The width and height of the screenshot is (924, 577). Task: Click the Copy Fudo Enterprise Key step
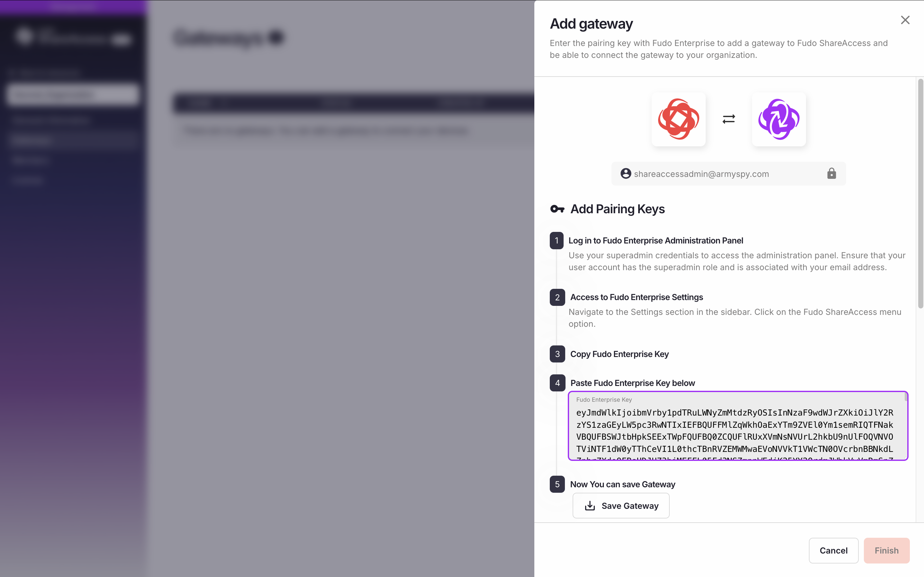(619, 354)
